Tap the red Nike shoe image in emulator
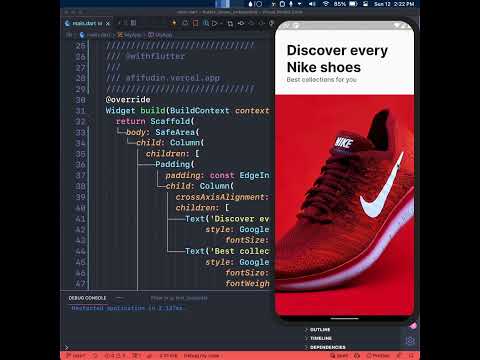 [344, 204]
